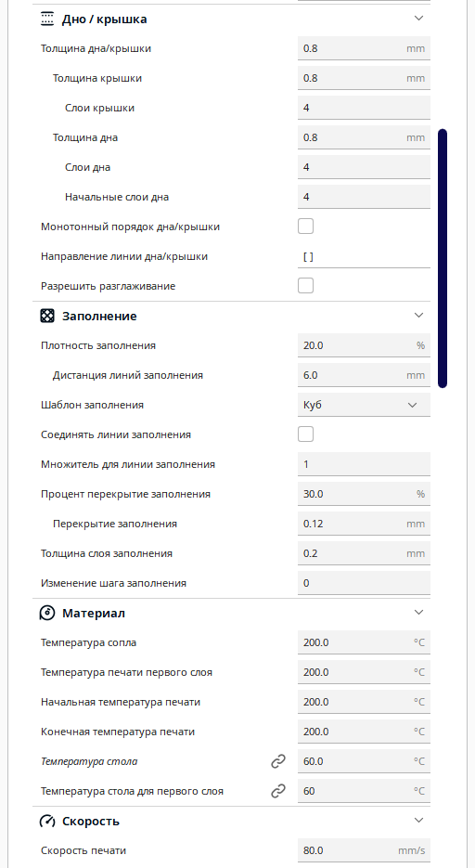Click the Температура сопла value field
475x868 pixels.
(364, 642)
